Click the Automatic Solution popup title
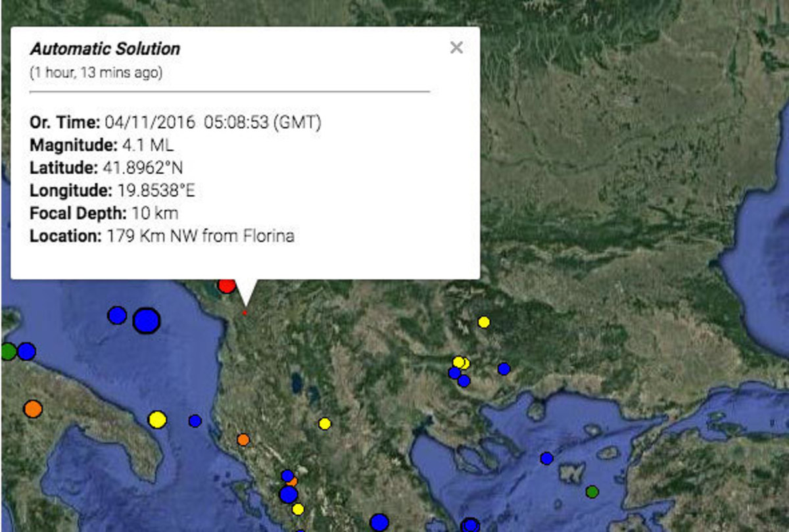 tap(105, 49)
